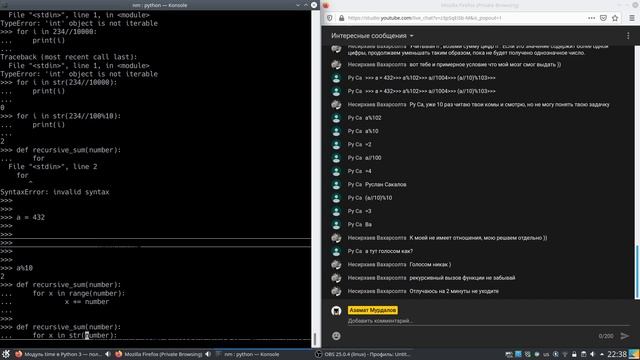Click avatar beside 'а тут голосом как?' message
The height and width of the screenshot is (360, 640).
336,251
